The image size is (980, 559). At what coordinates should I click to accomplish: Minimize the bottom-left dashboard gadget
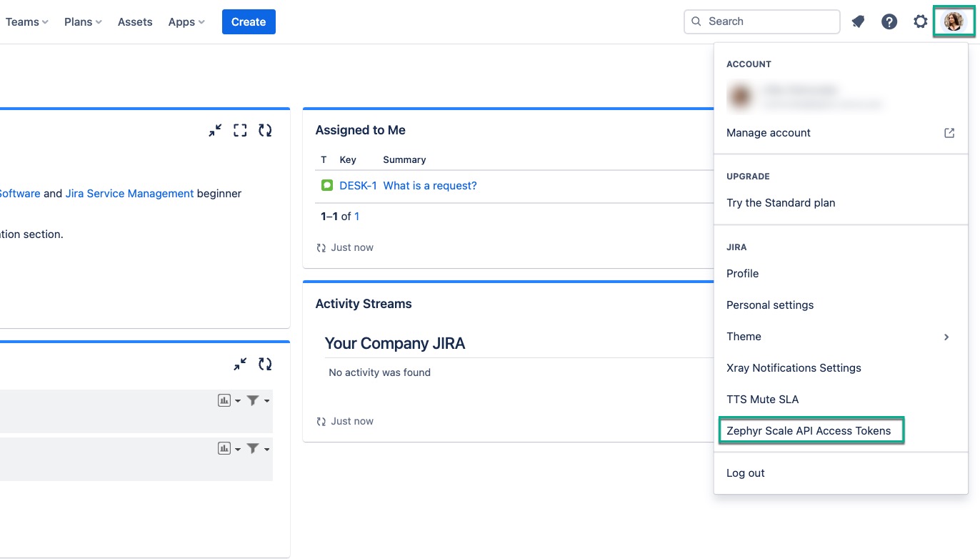point(240,364)
